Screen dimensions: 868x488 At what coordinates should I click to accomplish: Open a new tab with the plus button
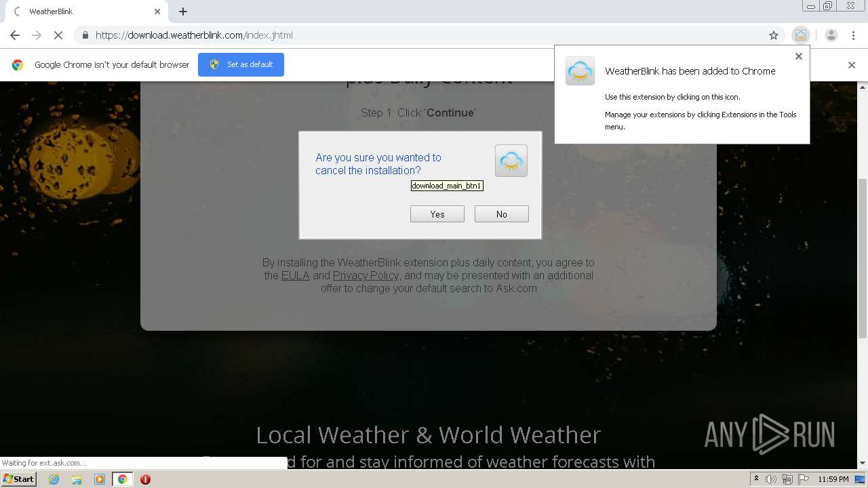click(183, 12)
